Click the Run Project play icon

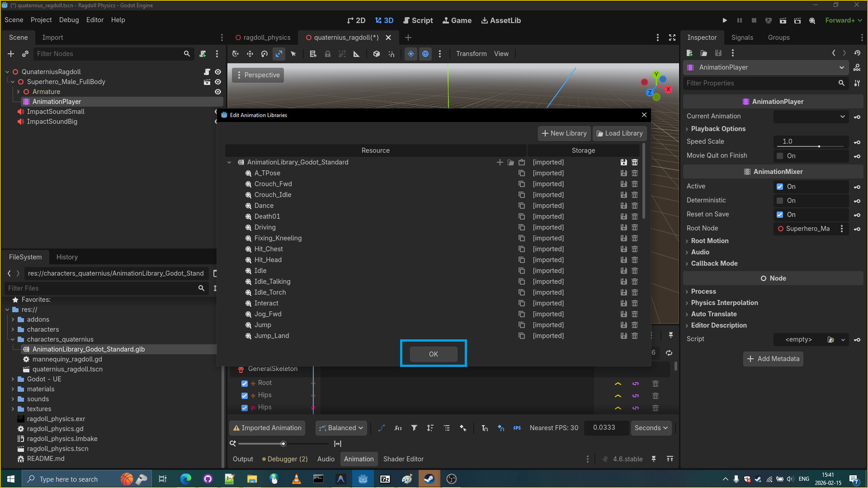pyautogui.click(x=725, y=20)
